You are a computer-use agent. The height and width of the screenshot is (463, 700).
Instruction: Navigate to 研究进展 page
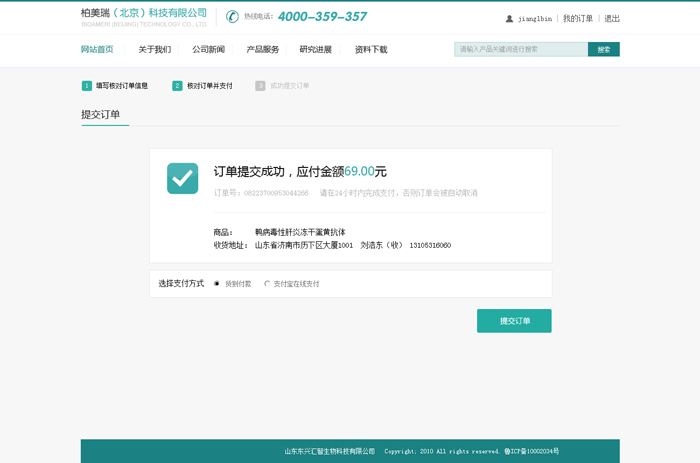[x=315, y=50]
